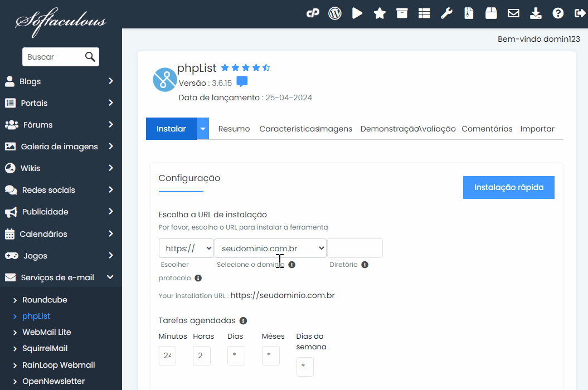Click the Bem-vindo domin123 text
Image resolution: width=588 pixels, height=390 pixels.
539,39
